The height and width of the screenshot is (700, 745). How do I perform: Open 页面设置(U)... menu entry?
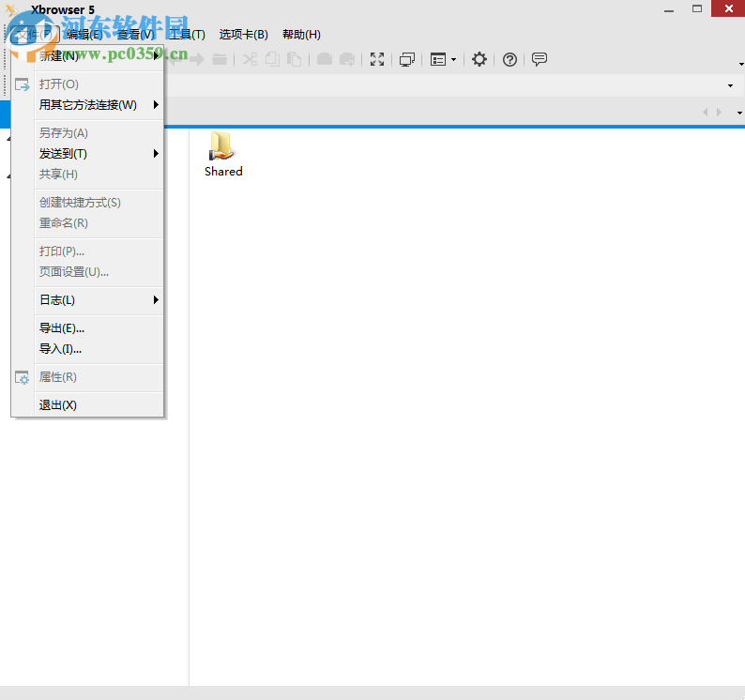coord(99,272)
